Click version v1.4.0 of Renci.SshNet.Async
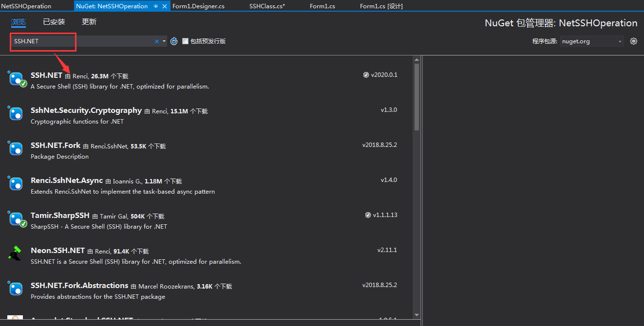The image size is (644, 326). tap(389, 180)
